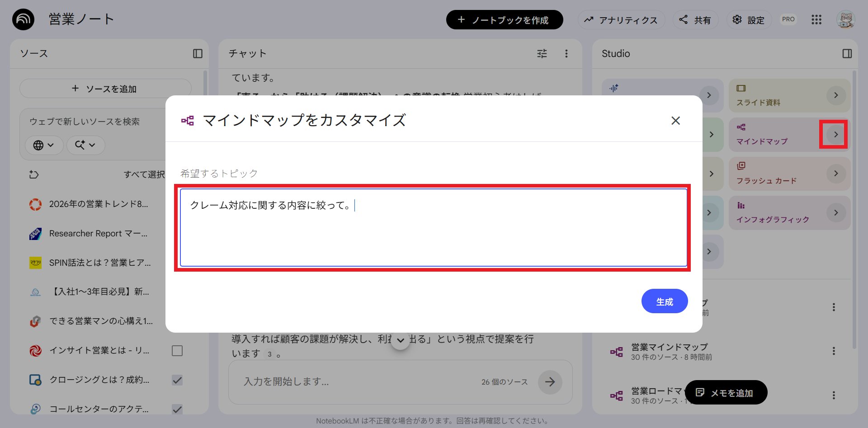Open the Google apps grid icon

[816, 19]
